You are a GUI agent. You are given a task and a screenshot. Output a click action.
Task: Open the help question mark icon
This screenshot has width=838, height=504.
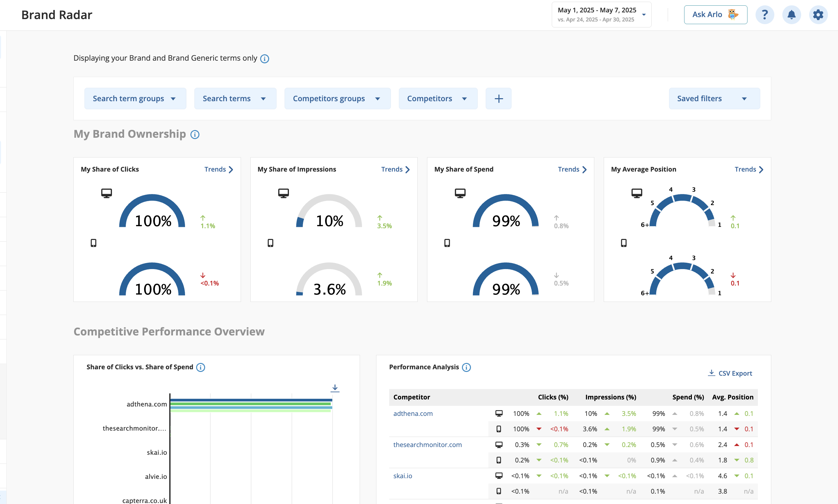(x=764, y=15)
